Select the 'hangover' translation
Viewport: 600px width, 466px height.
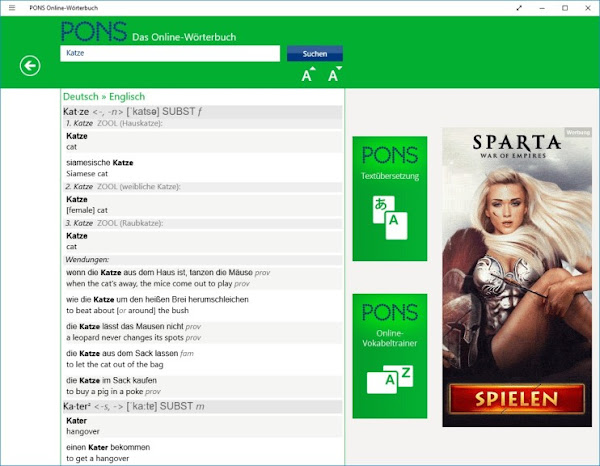[83, 432]
